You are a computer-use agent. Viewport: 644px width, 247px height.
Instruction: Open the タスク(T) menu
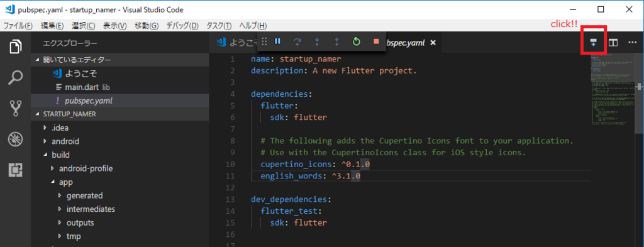pyautogui.click(x=219, y=25)
